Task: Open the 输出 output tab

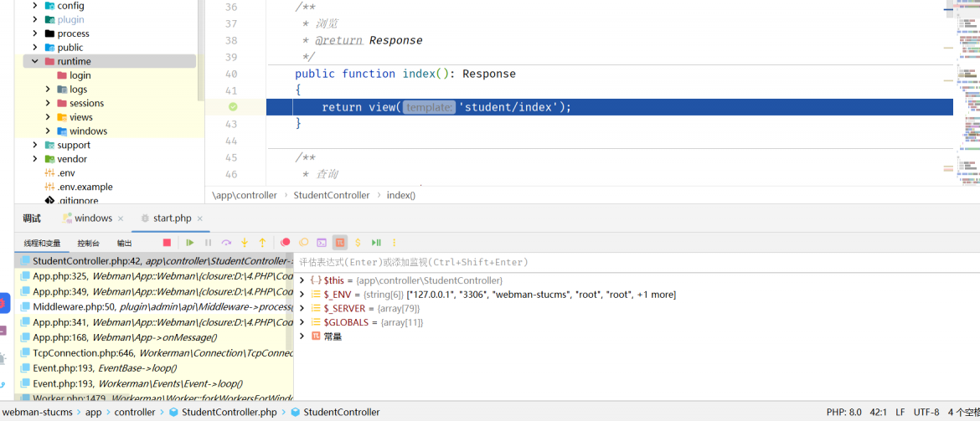Action: (124, 243)
